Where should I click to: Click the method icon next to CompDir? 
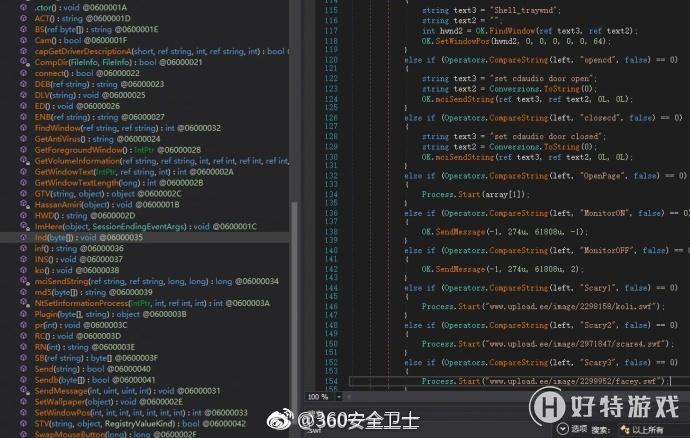23,62
